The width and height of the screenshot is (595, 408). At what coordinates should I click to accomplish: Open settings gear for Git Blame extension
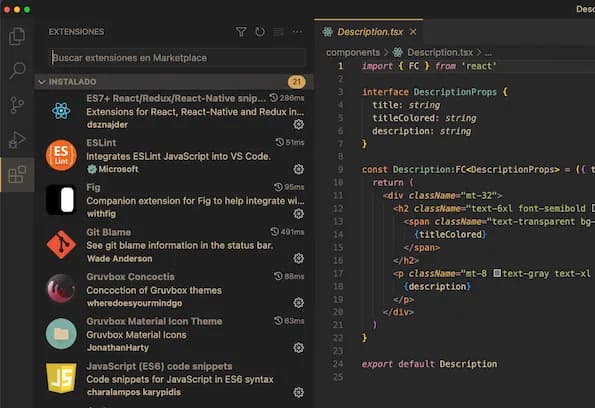(299, 258)
